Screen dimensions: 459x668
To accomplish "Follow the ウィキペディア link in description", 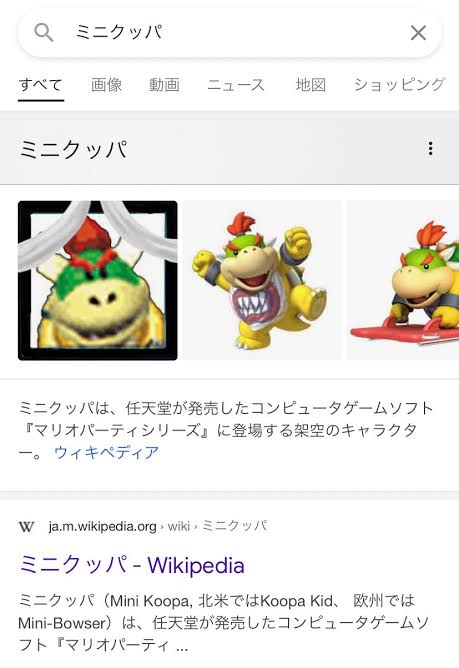I will pos(107,452).
